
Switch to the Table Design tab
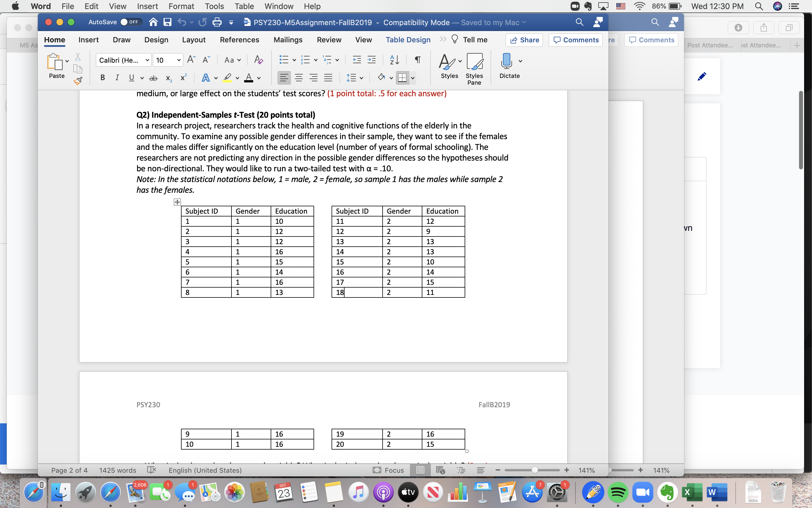(x=408, y=40)
